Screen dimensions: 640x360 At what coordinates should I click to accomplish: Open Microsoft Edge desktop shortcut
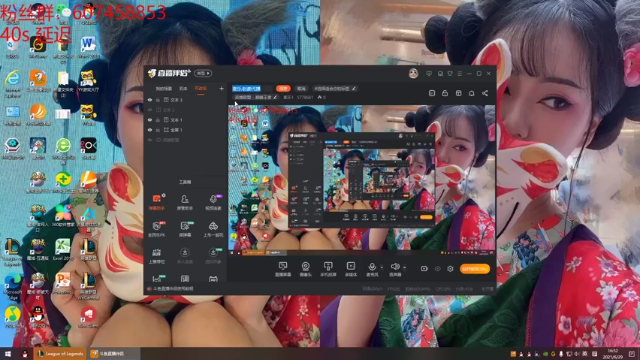click(13, 286)
